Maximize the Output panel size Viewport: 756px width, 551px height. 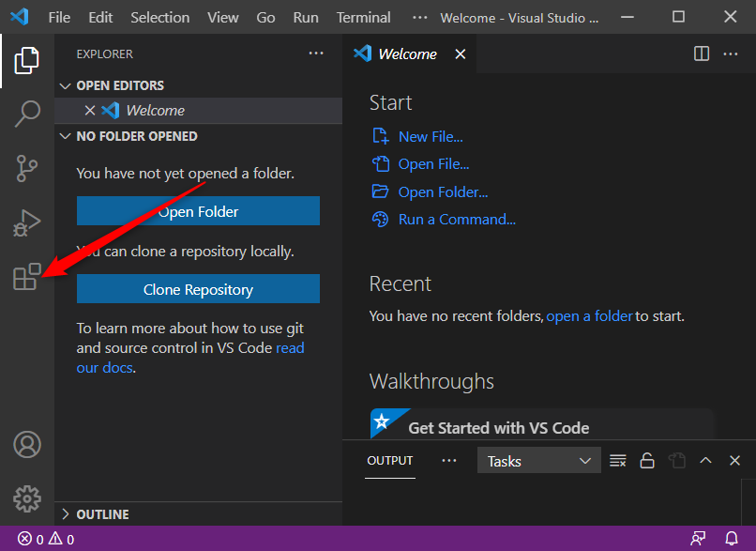click(x=706, y=461)
